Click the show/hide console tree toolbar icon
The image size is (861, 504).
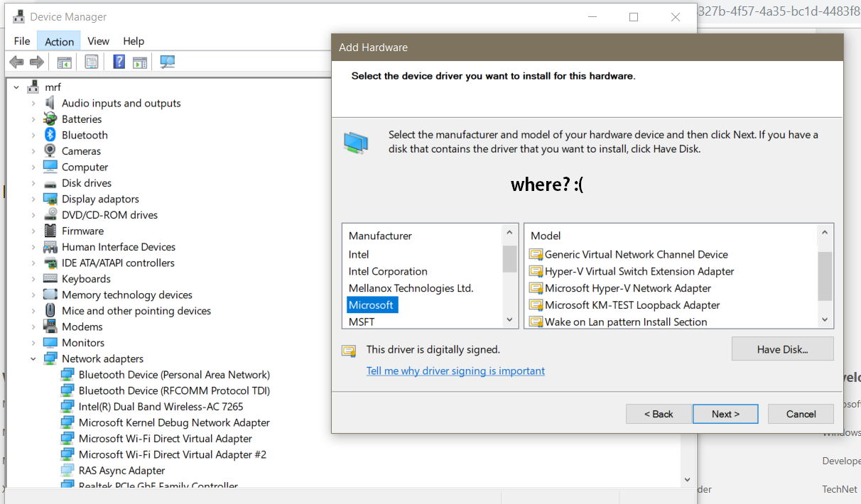click(x=65, y=62)
